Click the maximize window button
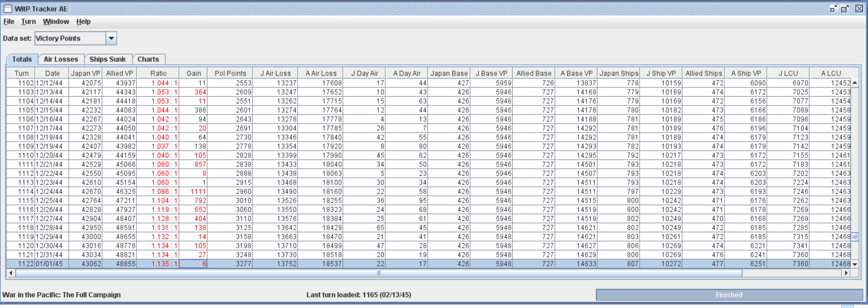The width and height of the screenshot is (868, 308). [x=845, y=9]
